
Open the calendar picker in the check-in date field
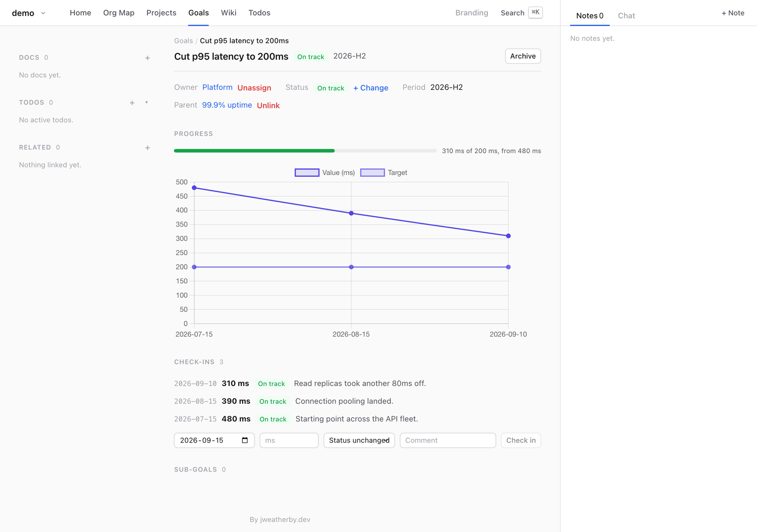(x=245, y=440)
